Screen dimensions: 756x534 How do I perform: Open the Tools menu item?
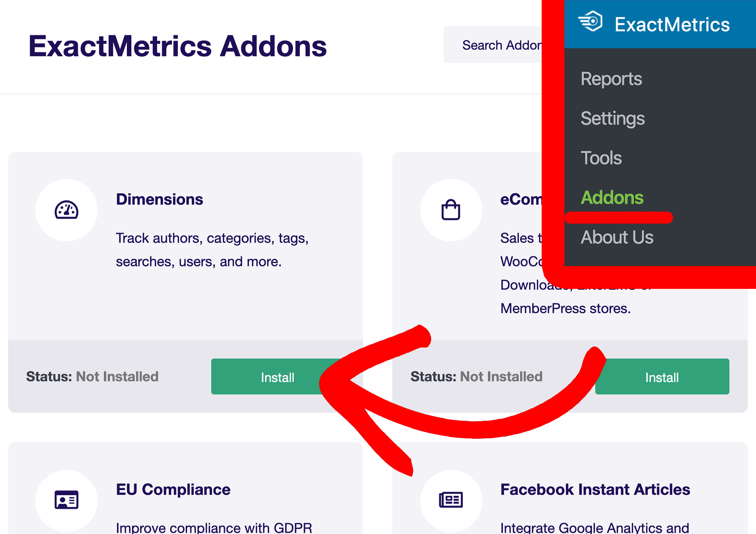pos(601,158)
